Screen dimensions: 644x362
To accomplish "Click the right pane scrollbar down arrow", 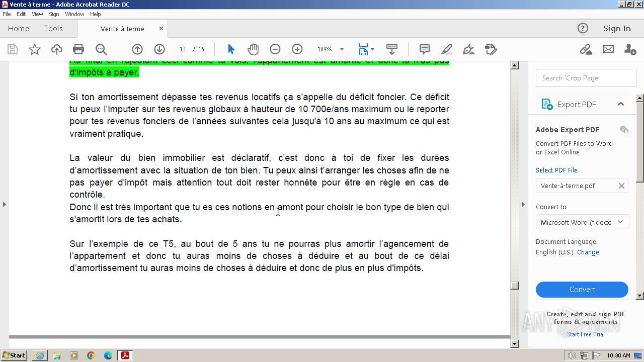I will [640, 296].
